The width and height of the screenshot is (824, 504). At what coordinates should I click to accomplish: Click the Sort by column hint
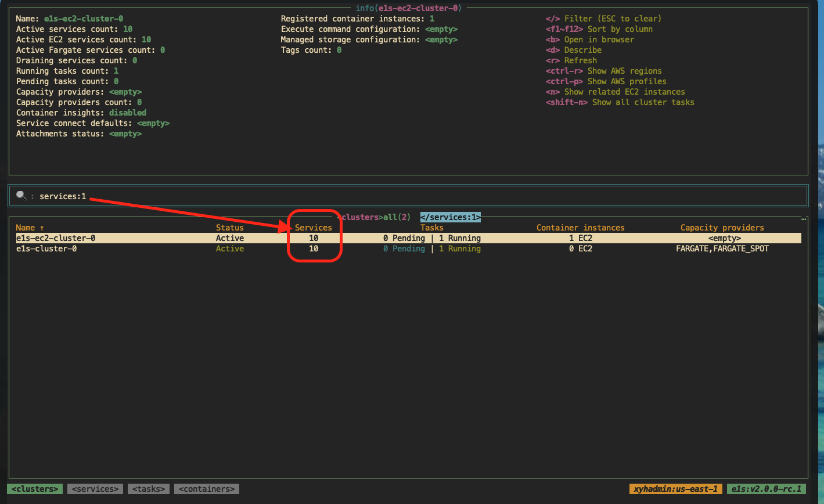click(599, 29)
